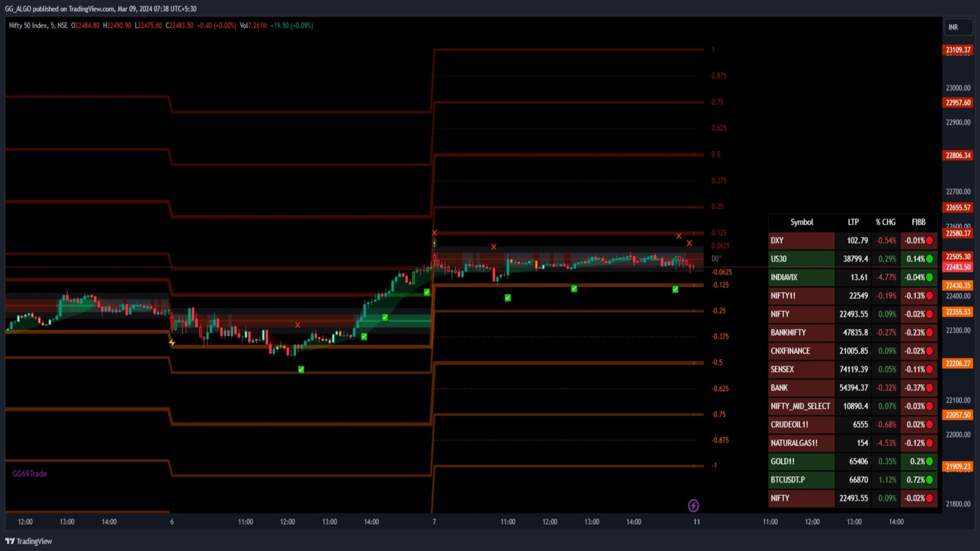
Task: Select the LTP column header
Action: [853, 222]
